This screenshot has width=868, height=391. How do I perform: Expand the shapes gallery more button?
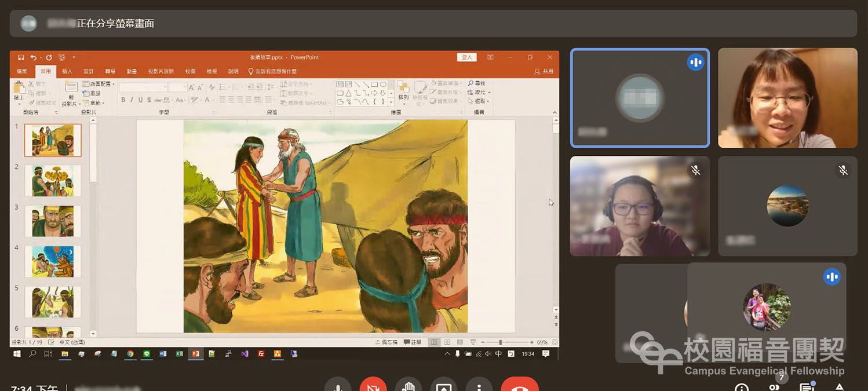(391, 102)
